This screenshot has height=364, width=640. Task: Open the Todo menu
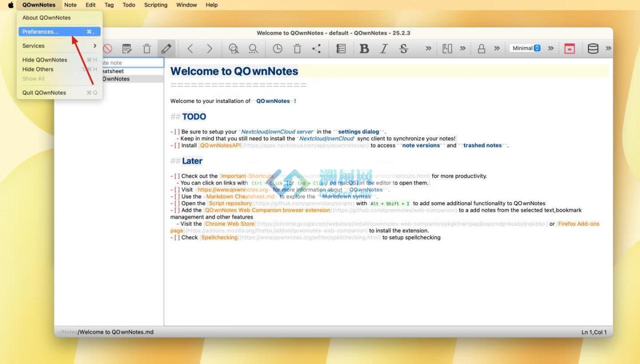tap(129, 5)
